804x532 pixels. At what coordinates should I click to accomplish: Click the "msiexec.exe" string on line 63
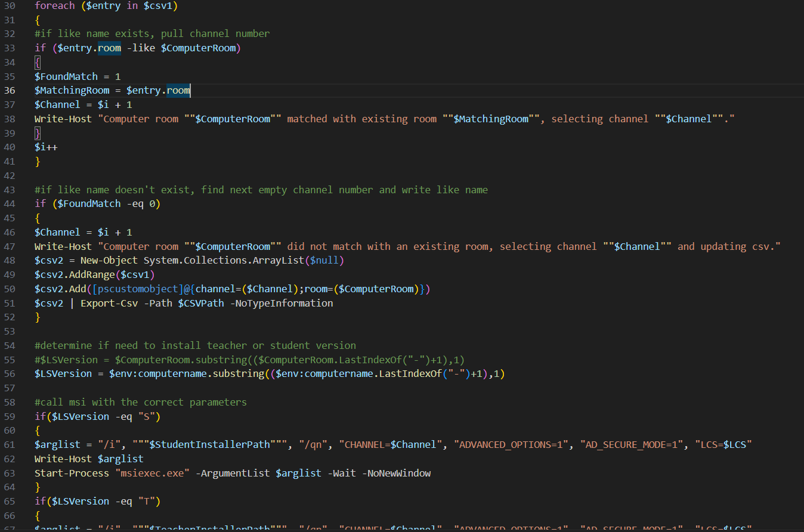coord(155,473)
